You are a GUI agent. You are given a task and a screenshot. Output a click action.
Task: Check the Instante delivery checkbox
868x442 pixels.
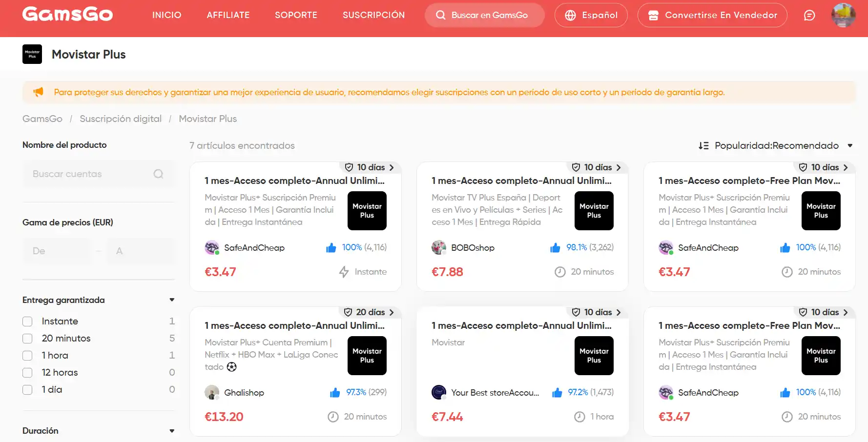[27, 321]
